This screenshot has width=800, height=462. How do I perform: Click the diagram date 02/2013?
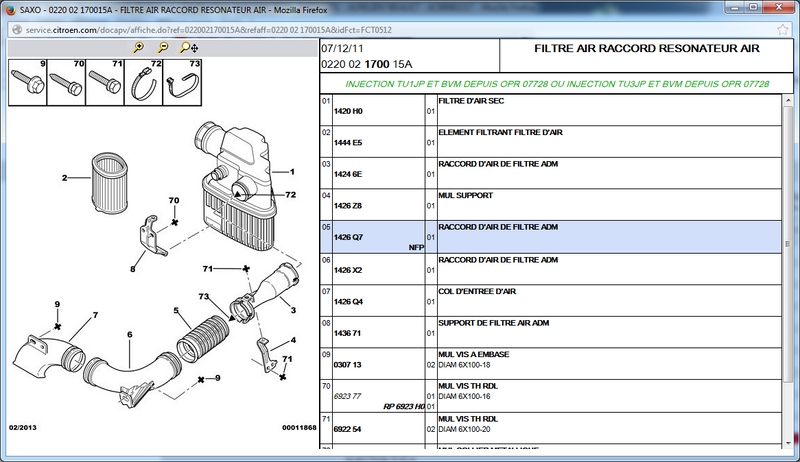point(22,427)
